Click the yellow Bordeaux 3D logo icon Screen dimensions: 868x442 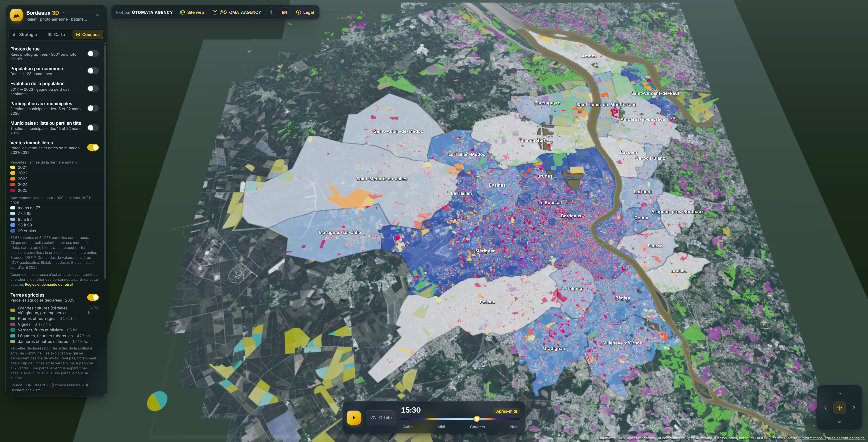click(16, 15)
